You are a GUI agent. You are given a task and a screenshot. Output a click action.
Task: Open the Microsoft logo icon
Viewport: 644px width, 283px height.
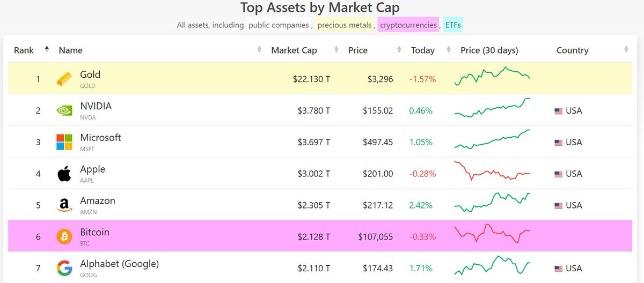64,142
